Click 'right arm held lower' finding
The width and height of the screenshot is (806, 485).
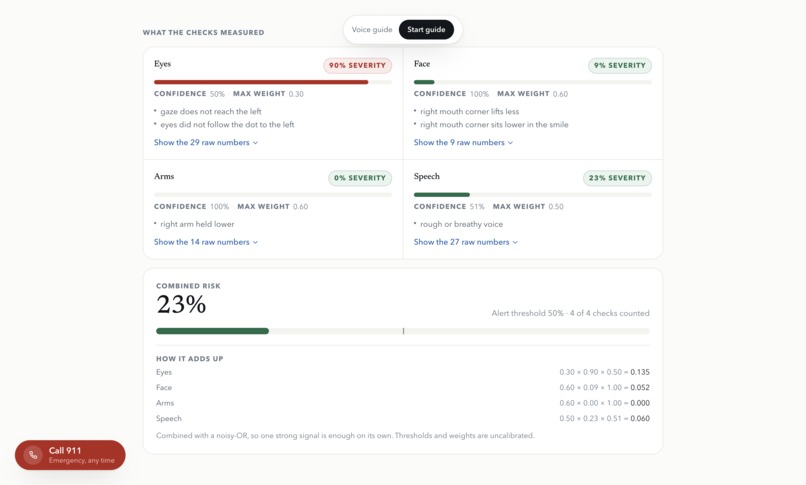(x=197, y=224)
